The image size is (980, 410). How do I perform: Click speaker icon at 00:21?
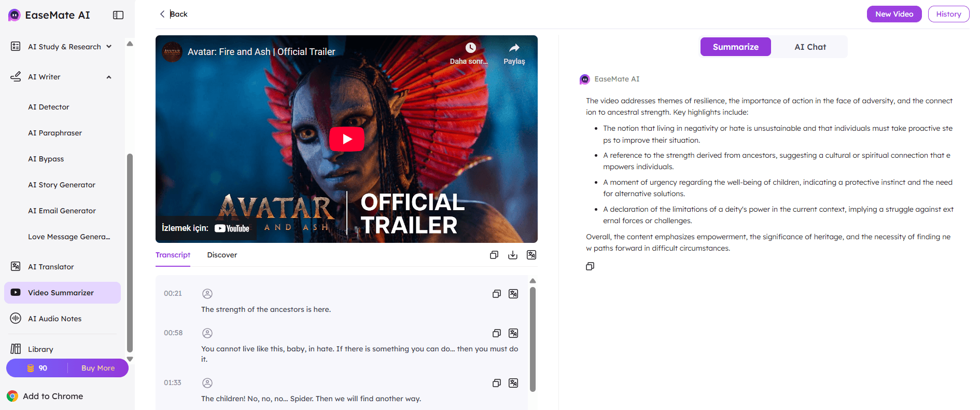[207, 294]
